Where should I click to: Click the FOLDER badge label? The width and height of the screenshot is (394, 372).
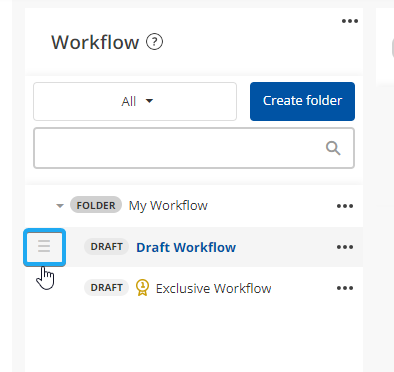[96, 205]
